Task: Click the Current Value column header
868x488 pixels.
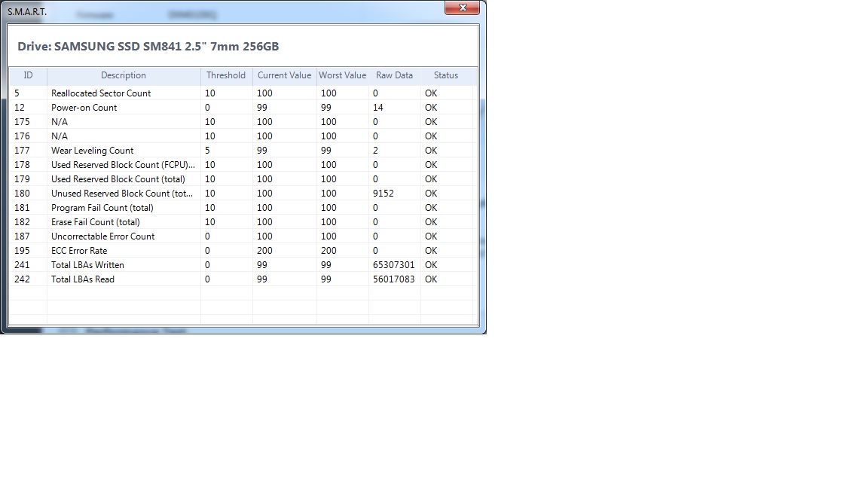Action: pos(285,76)
